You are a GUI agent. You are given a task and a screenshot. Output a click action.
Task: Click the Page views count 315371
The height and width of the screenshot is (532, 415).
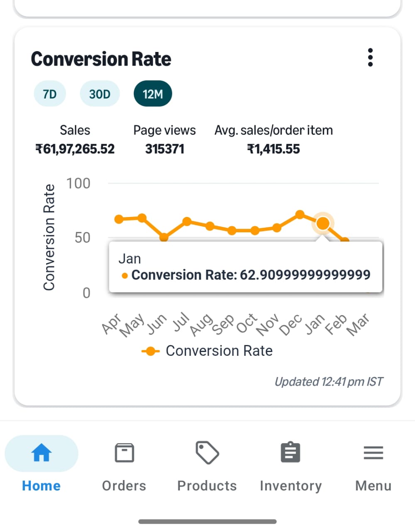click(165, 149)
